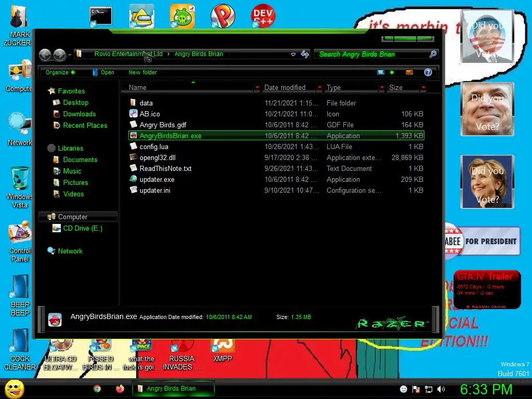Launch Firefox from the taskbar
The image size is (532, 399).
(120, 389)
